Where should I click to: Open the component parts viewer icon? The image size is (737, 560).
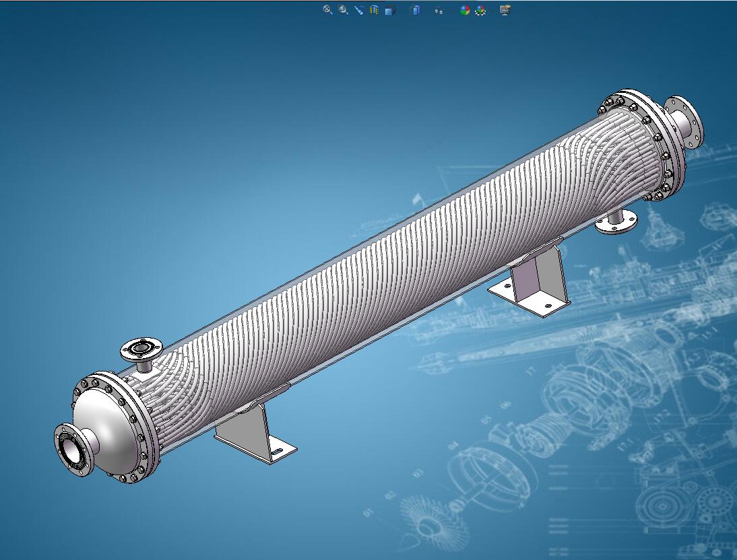coord(416,10)
